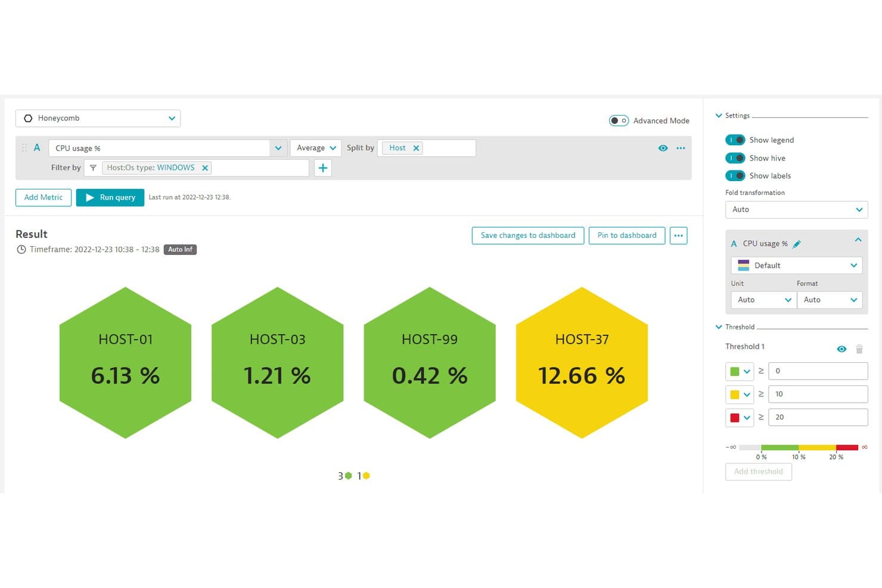
Task: Open the green threshold color picker
Action: [740, 371]
